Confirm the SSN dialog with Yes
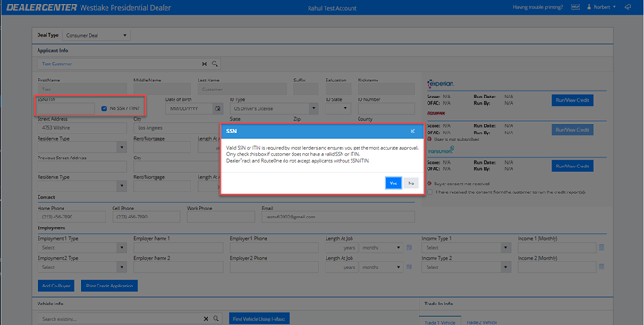Image resolution: width=644 pixels, height=325 pixels. point(393,184)
